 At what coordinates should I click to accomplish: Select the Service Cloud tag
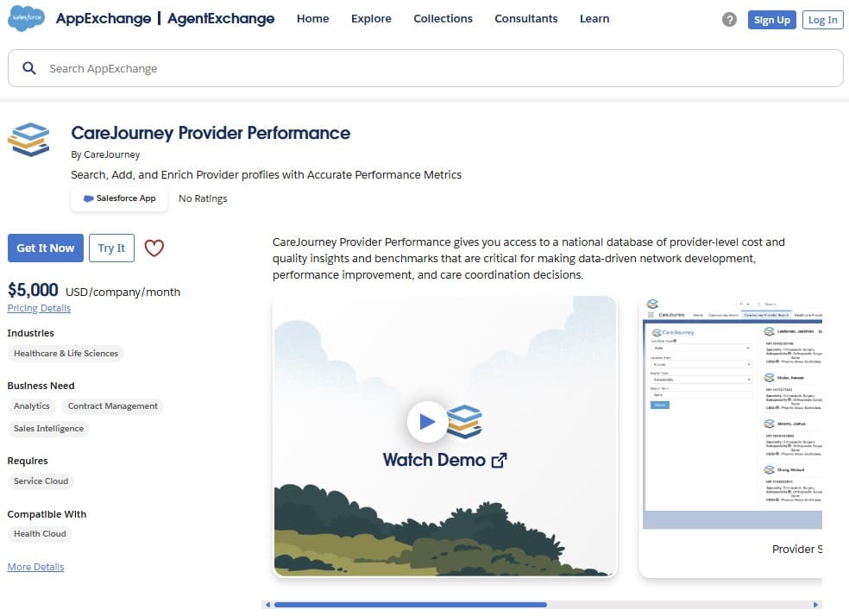41,481
